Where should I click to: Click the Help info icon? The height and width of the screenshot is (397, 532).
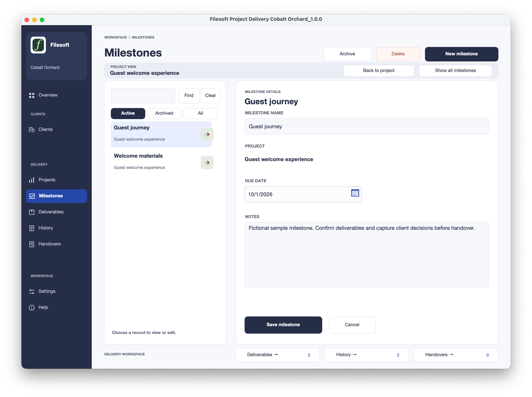point(32,308)
